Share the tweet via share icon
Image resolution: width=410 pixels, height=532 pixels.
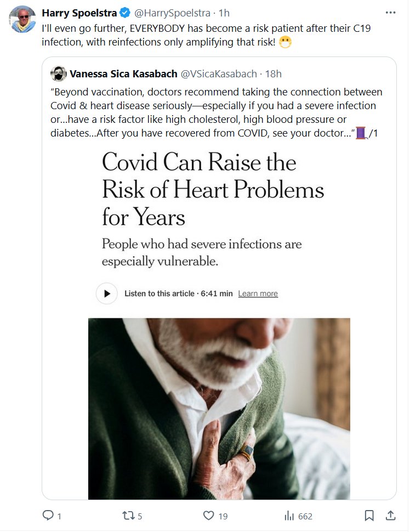tap(390, 516)
